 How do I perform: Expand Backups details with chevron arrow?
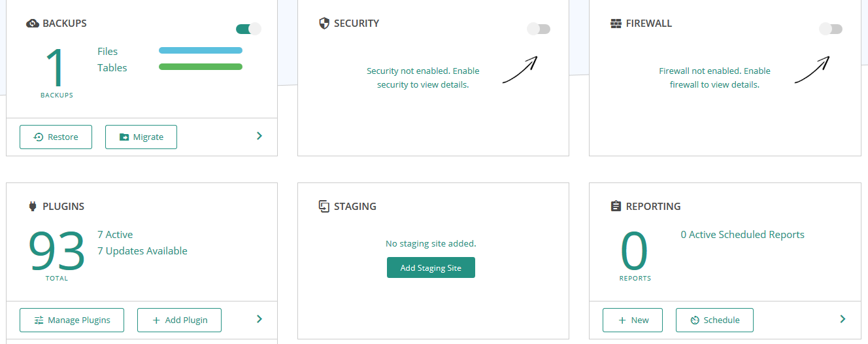click(x=259, y=136)
